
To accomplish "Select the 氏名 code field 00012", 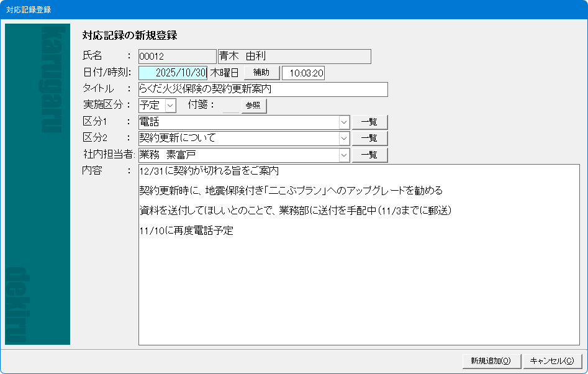I will point(177,57).
